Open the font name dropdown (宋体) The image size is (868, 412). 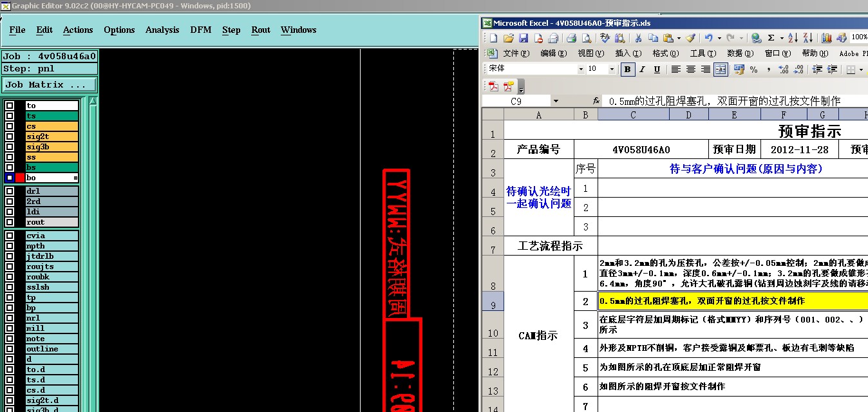tap(581, 70)
